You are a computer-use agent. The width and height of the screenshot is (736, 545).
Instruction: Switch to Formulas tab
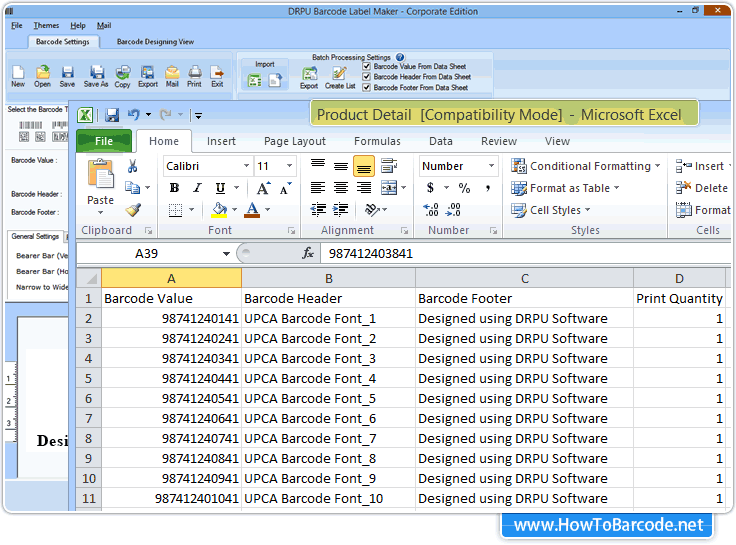pos(377,141)
